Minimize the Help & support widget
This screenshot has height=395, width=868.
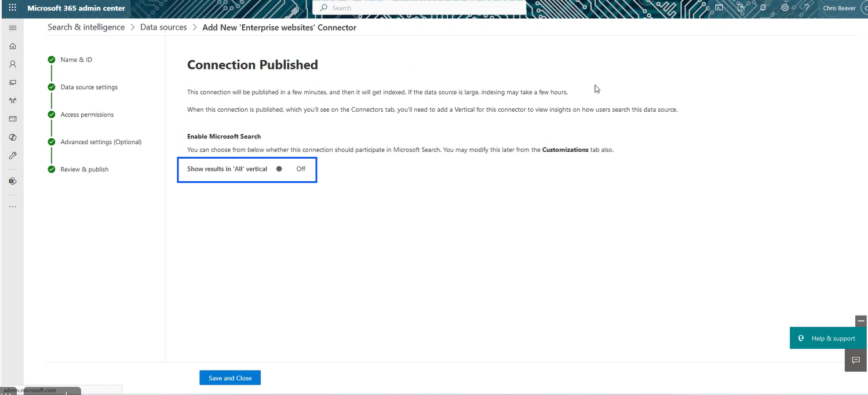(x=861, y=321)
